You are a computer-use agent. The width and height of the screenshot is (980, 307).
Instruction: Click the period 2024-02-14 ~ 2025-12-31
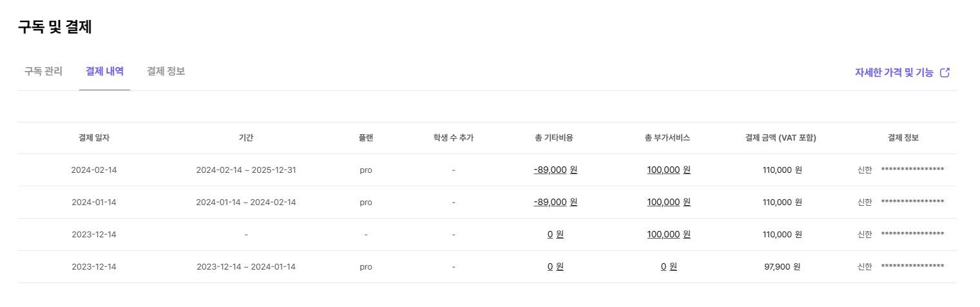245,170
